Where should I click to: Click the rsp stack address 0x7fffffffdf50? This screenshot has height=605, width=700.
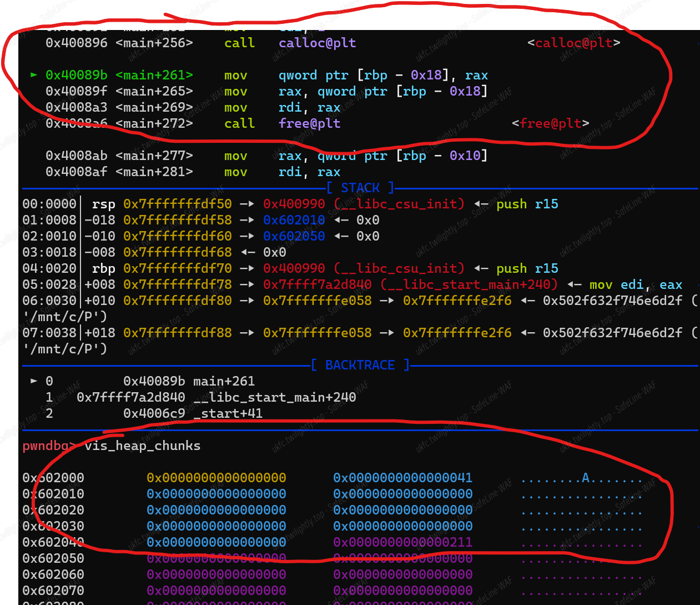(x=178, y=204)
